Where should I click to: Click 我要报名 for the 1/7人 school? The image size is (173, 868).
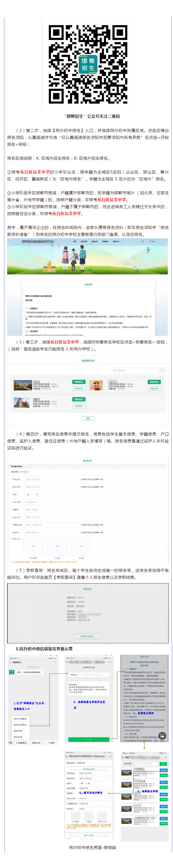[79, 399]
